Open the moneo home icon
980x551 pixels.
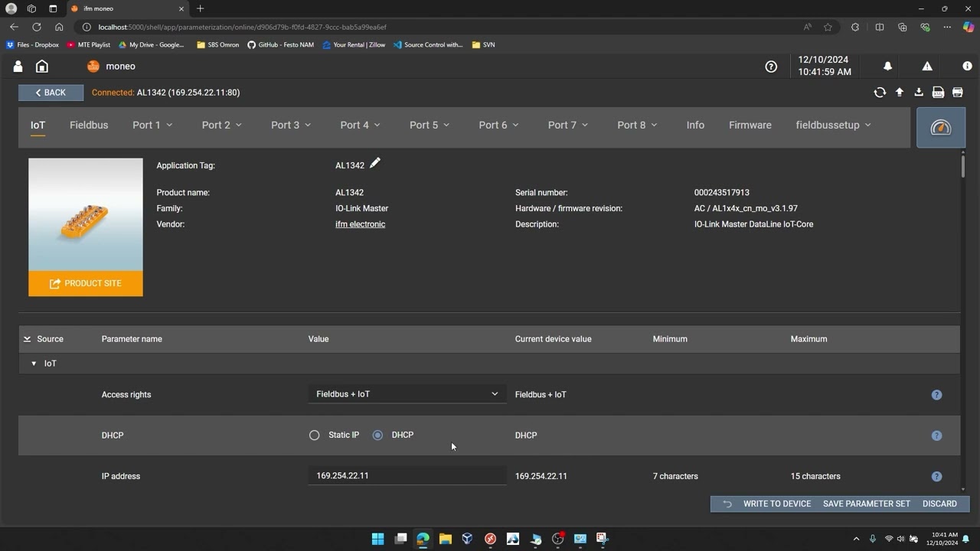tap(42, 67)
